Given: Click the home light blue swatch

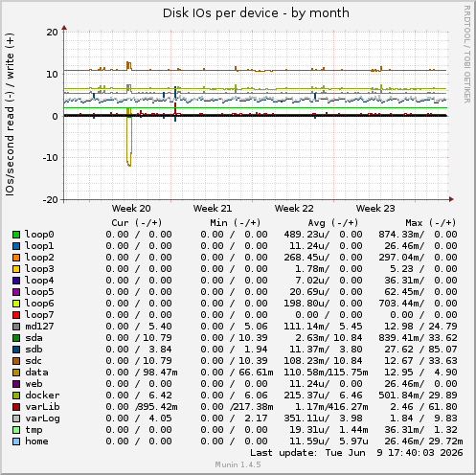Looking at the screenshot, I should [16, 441].
